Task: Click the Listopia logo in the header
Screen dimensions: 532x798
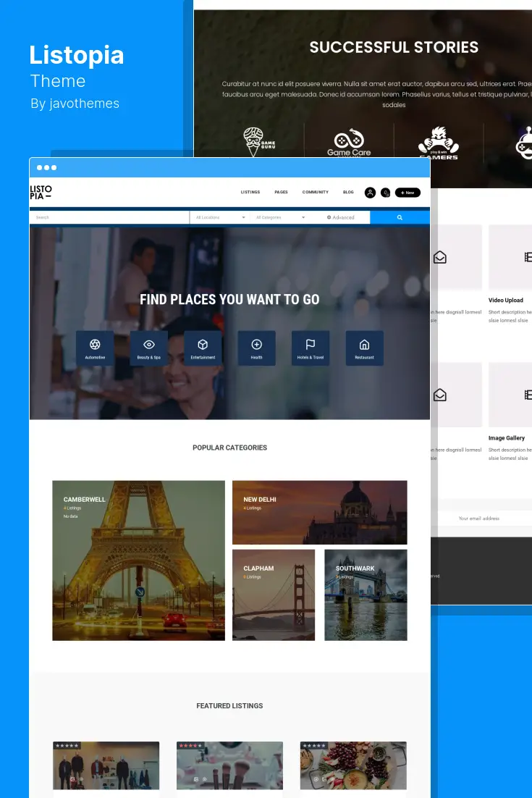Action: tap(41, 192)
